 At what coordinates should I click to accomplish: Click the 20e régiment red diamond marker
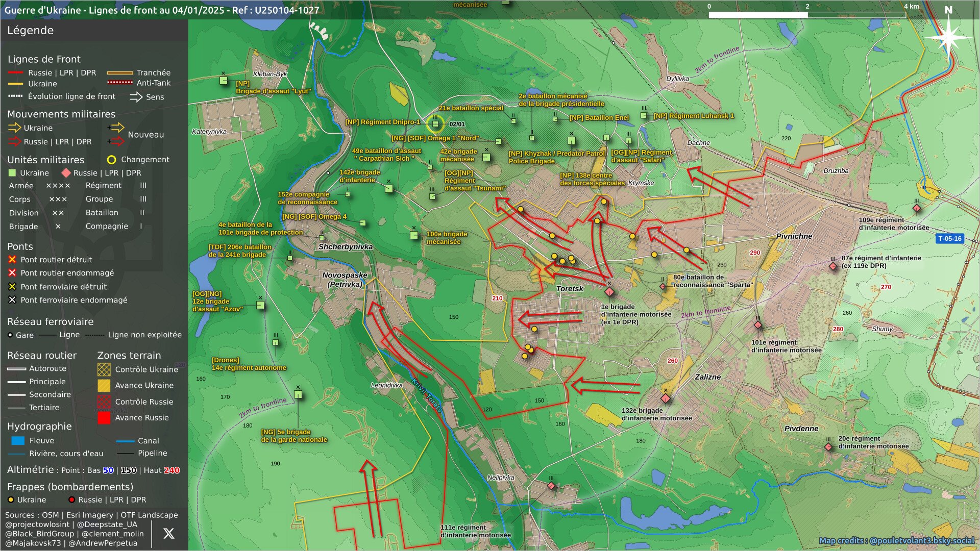point(828,447)
